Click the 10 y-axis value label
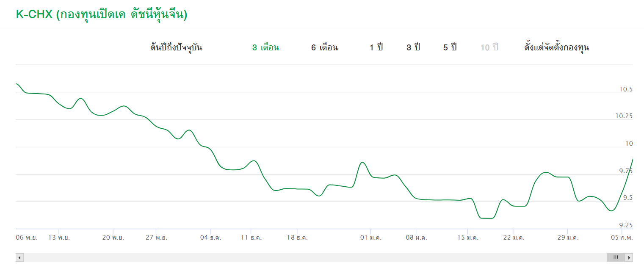This screenshot has height=268, width=644. [x=629, y=144]
